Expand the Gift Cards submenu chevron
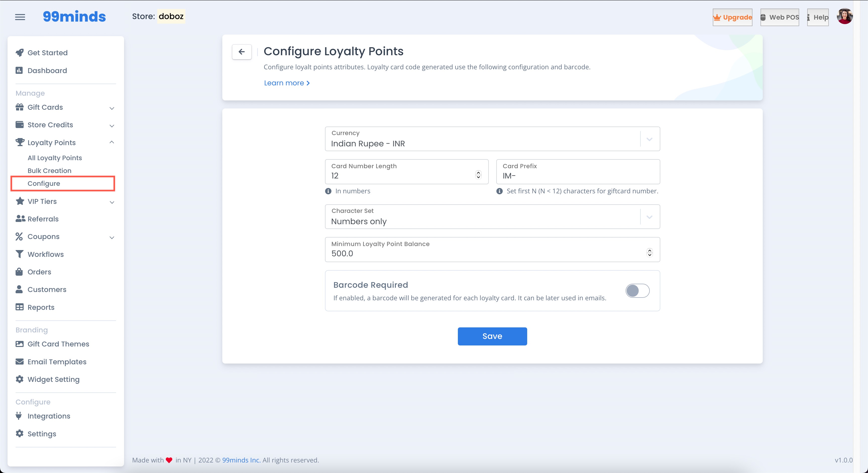 tap(112, 108)
